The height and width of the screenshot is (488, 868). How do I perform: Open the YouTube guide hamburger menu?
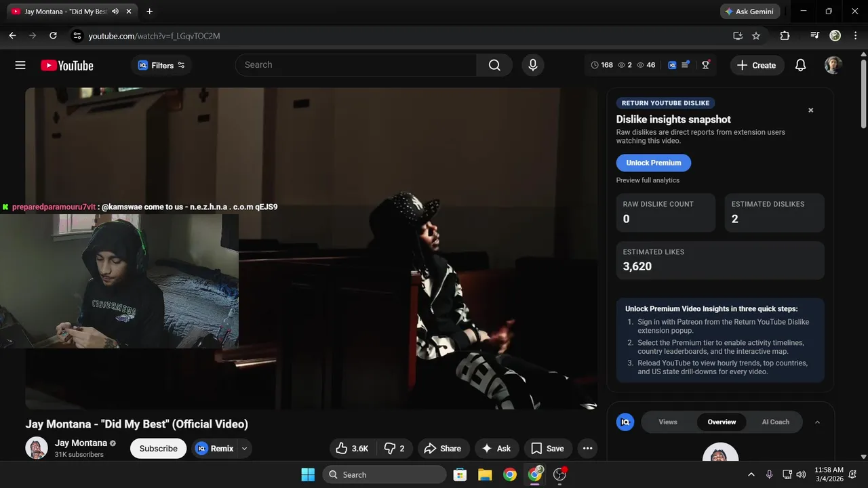pos(20,65)
